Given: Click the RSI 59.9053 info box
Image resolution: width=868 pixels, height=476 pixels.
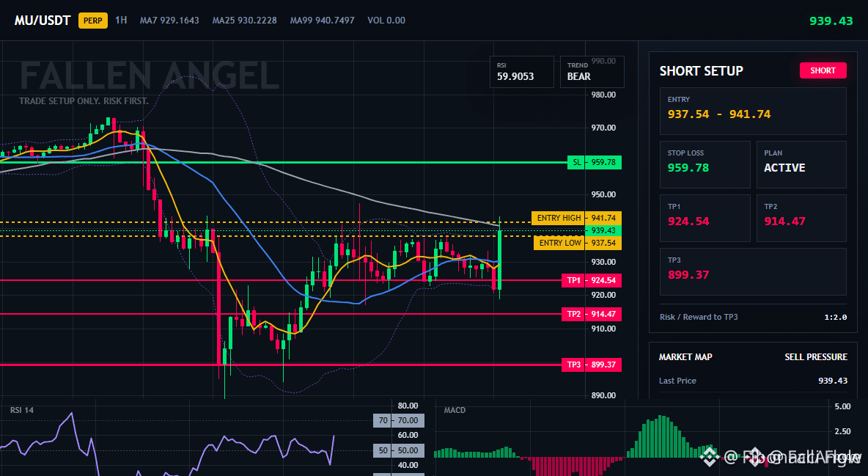Looking at the screenshot, I should coord(521,71).
